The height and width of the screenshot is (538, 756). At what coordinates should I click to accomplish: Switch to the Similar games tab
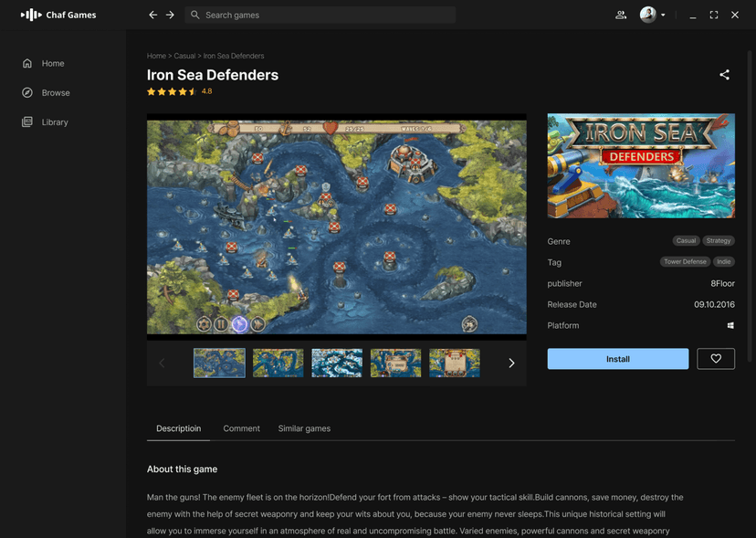tap(304, 428)
